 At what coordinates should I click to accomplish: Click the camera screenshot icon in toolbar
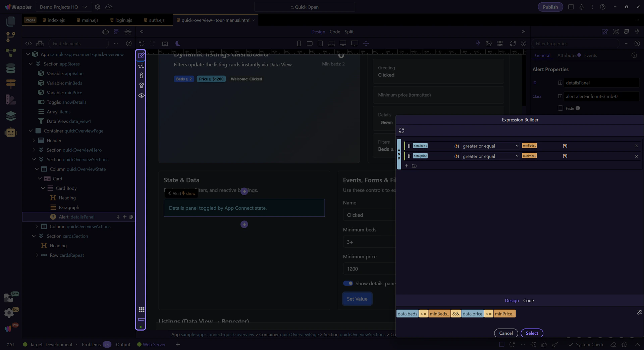pyautogui.click(x=165, y=43)
